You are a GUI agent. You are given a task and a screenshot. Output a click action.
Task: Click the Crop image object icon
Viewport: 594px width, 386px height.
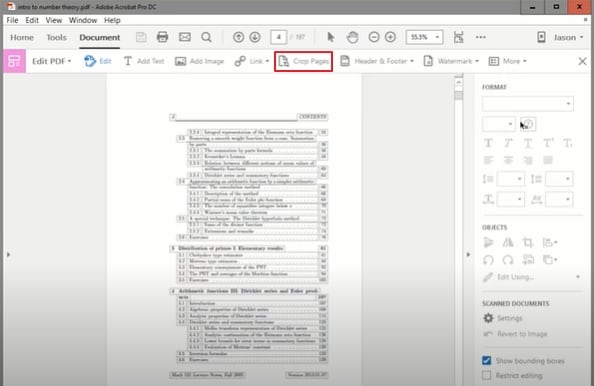pyautogui.click(x=528, y=242)
